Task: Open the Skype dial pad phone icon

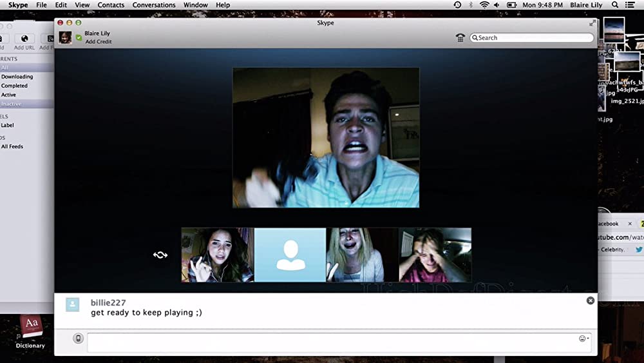Action: tap(460, 38)
